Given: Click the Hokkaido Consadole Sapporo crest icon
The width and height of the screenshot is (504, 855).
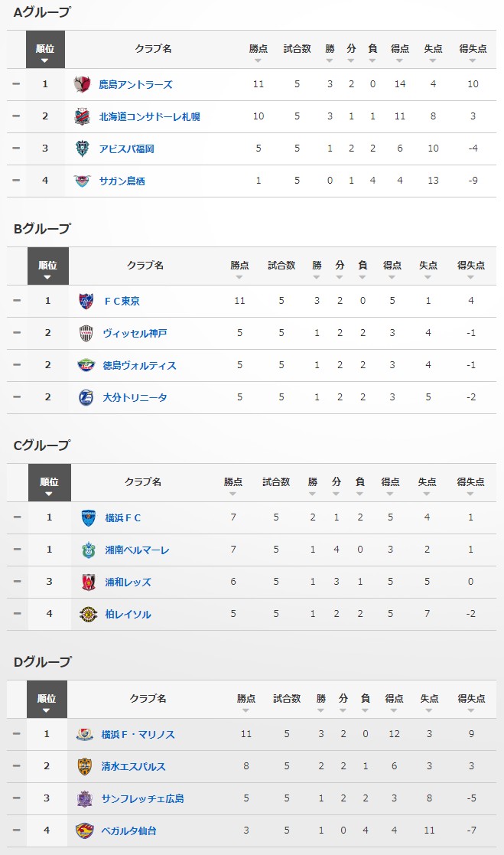Looking at the screenshot, I should 83,116.
